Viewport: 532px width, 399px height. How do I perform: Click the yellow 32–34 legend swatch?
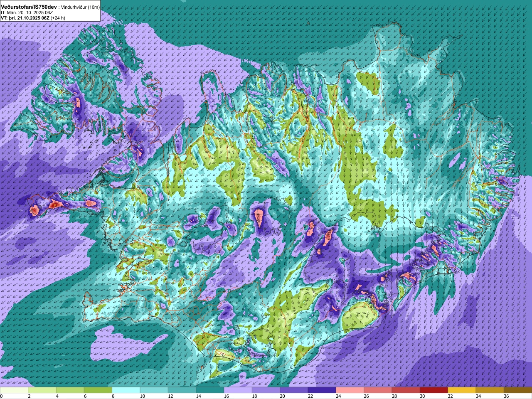coord(462,390)
